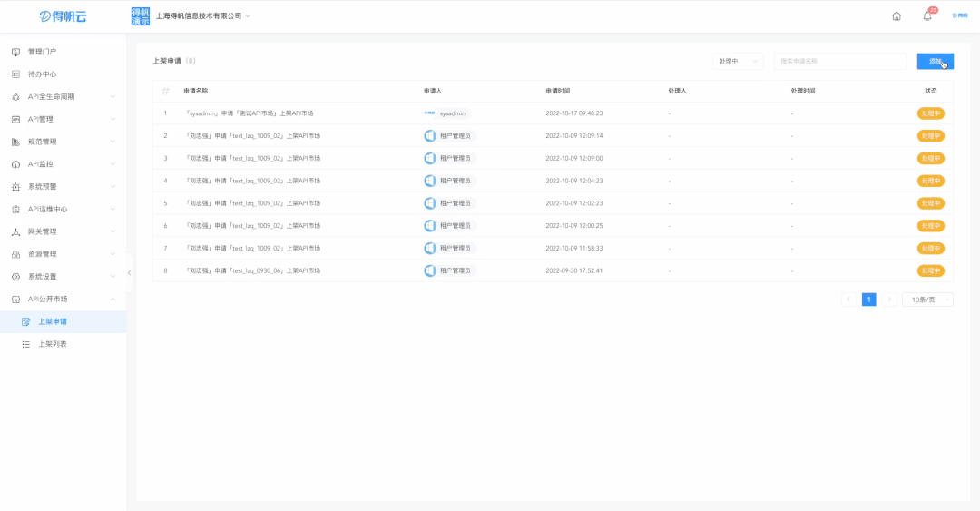The height and width of the screenshot is (511, 980).
Task: Click the timestamp 2022-10-09 12:09:14
Action: pyautogui.click(x=574, y=136)
